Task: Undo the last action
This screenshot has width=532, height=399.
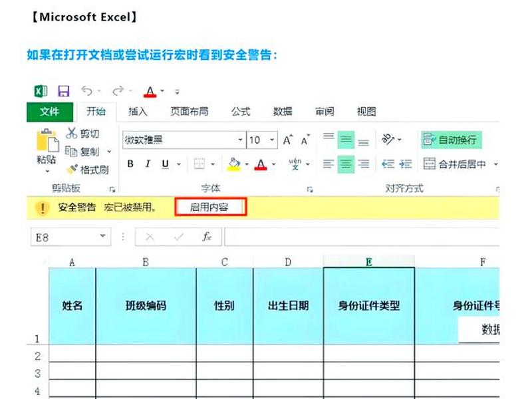Action: (87, 90)
